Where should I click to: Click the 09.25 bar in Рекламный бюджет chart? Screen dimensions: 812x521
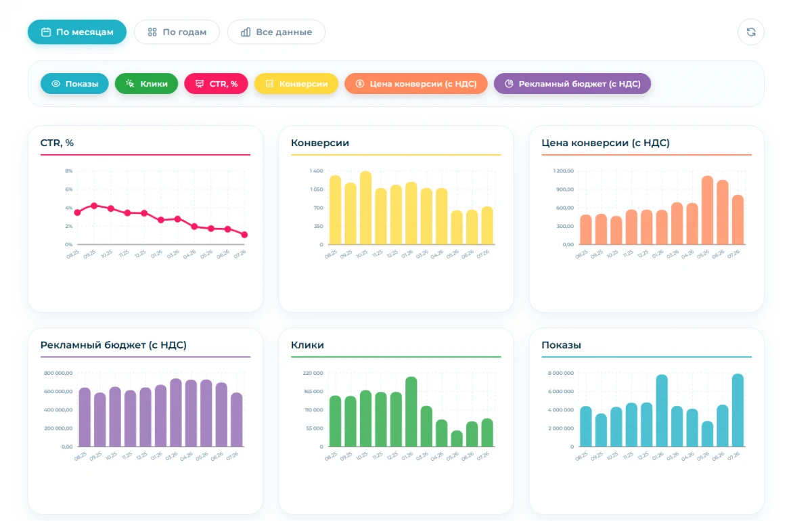pyautogui.click(x=99, y=420)
